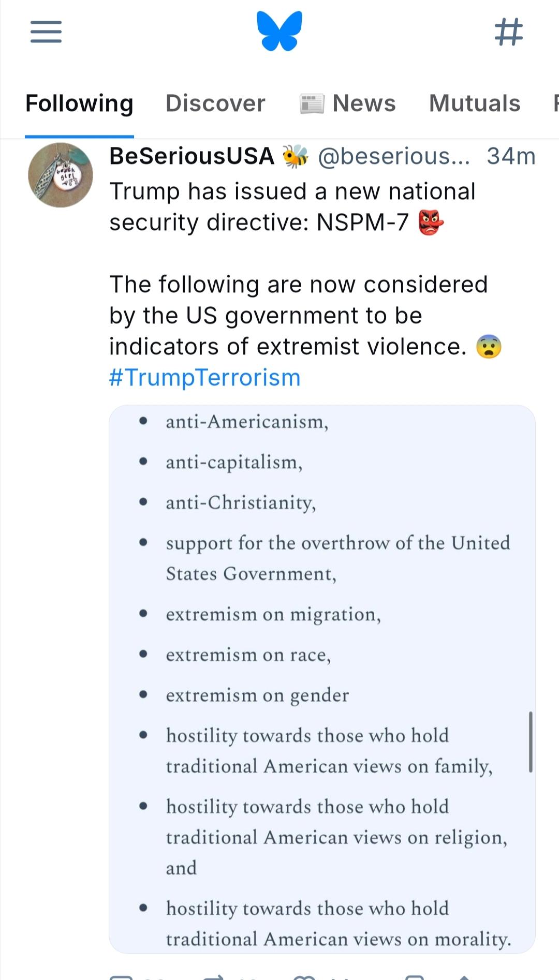The width and height of the screenshot is (559, 980).
Task: Switch to the Following feed tab
Action: (x=79, y=103)
